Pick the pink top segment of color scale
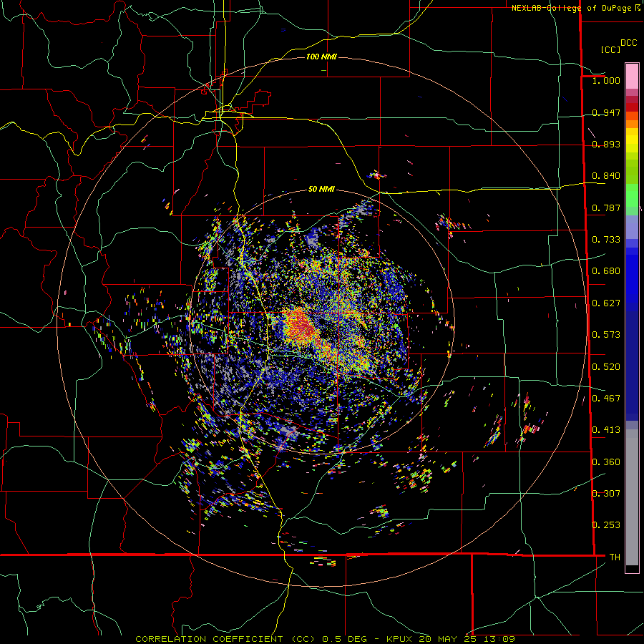 tap(632, 77)
